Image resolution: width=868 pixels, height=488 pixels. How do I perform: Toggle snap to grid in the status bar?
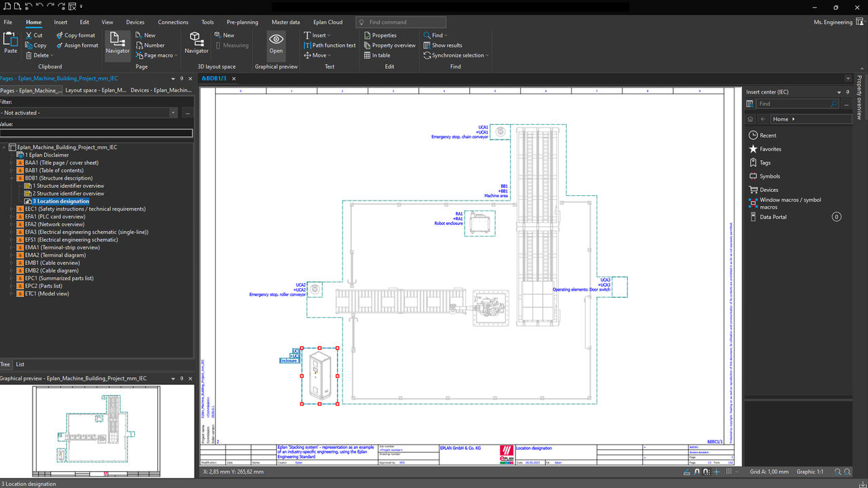tap(705, 472)
